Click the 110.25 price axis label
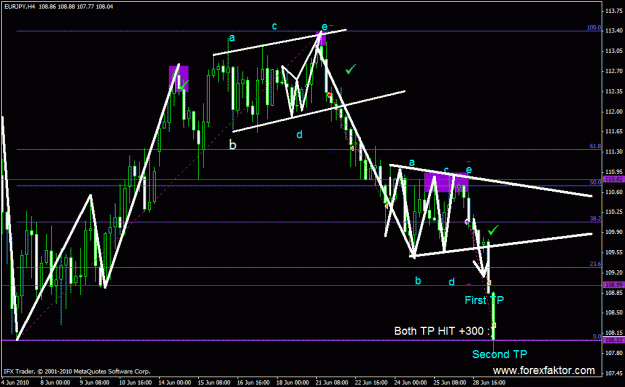The image size is (625, 387). (x=614, y=212)
